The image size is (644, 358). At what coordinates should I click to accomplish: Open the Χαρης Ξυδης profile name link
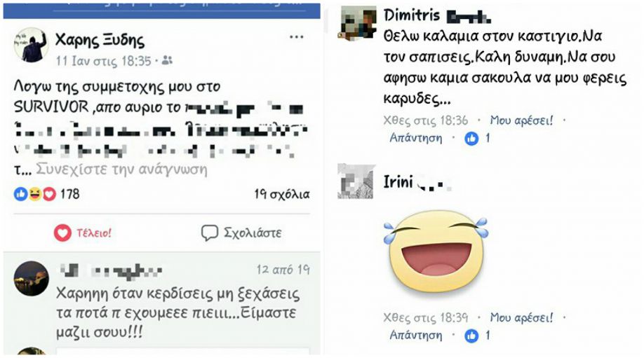[100, 41]
